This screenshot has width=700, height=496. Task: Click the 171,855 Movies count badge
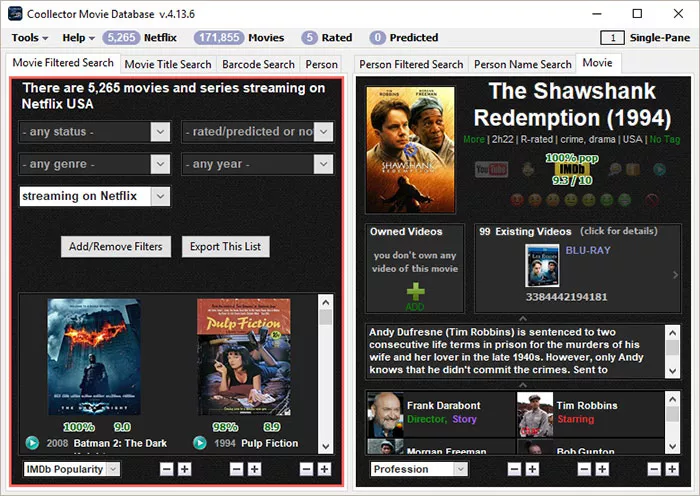coord(219,38)
